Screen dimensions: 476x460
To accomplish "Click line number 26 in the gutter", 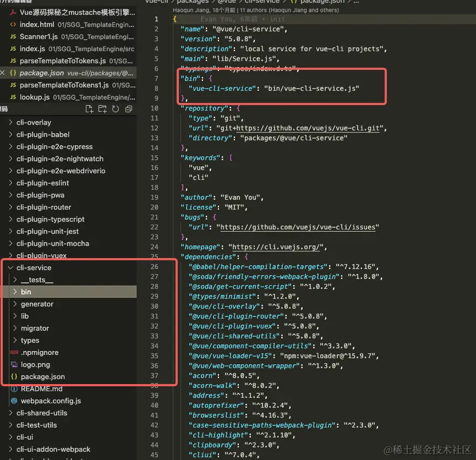I will pyautogui.click(x=154, y=267).
